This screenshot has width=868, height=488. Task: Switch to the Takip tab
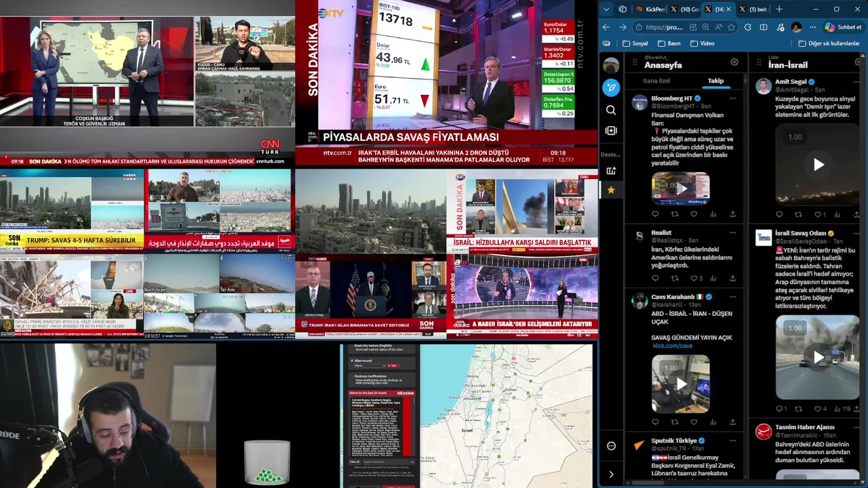(715, 81)
